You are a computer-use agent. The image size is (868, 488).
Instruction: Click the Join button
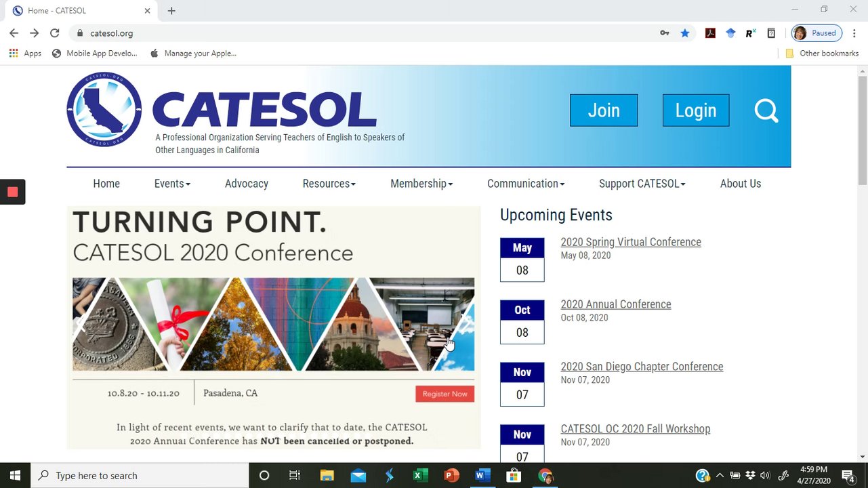[x=604, y=110]
